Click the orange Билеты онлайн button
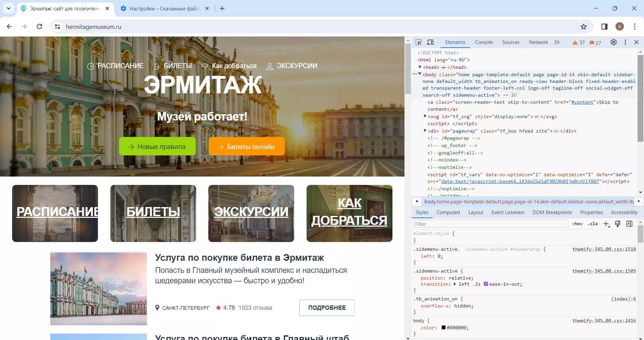Screen dimensions: 644x340 click(247, 147)
